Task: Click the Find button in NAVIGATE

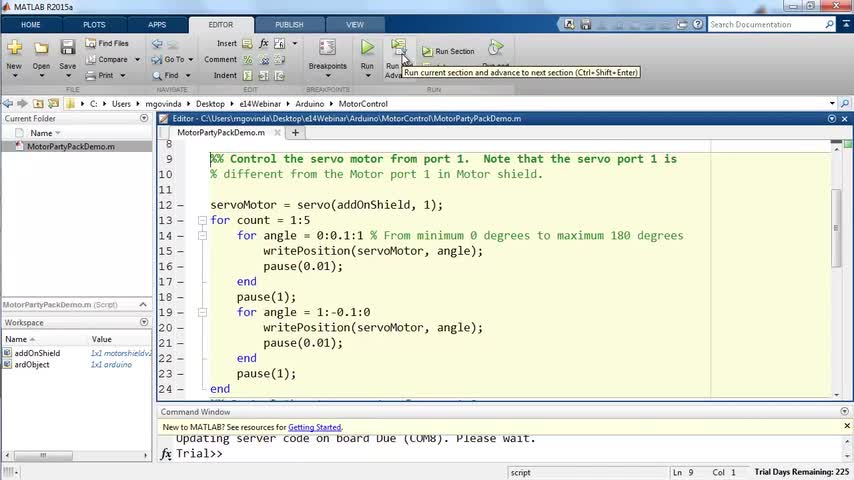Action: pos(166,75)
